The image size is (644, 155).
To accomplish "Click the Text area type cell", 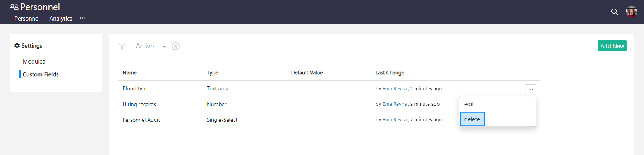I will click(x=217, y=88).
